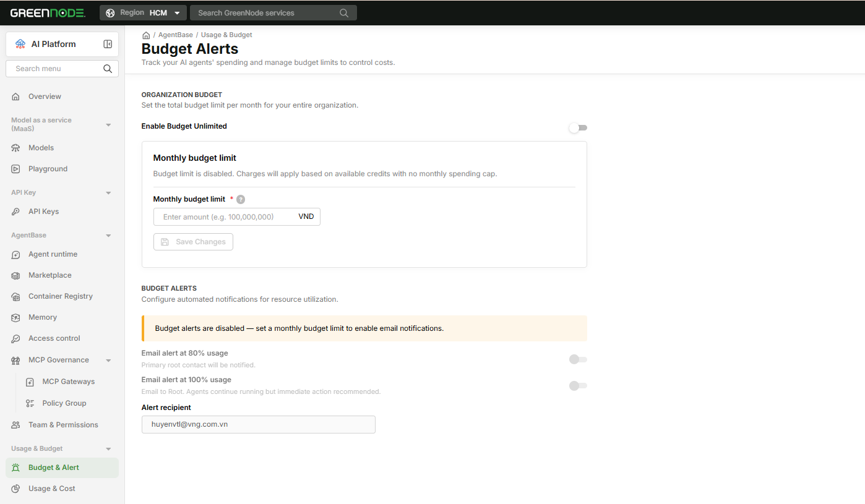Click the Budget & Alert alarm icon
The height and width of the screenshot is (504, 865).
tap(16, 468)
